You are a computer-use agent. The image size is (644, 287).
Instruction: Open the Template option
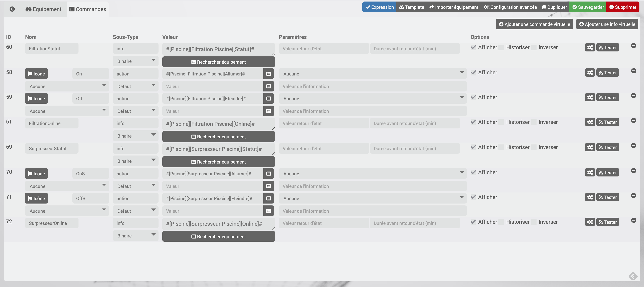point(412,7)
